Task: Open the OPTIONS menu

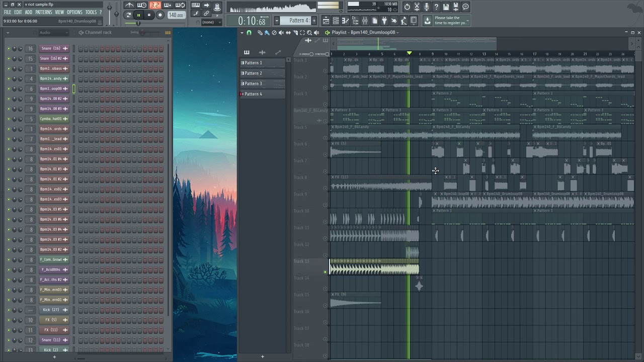Action: coord(74,12)
